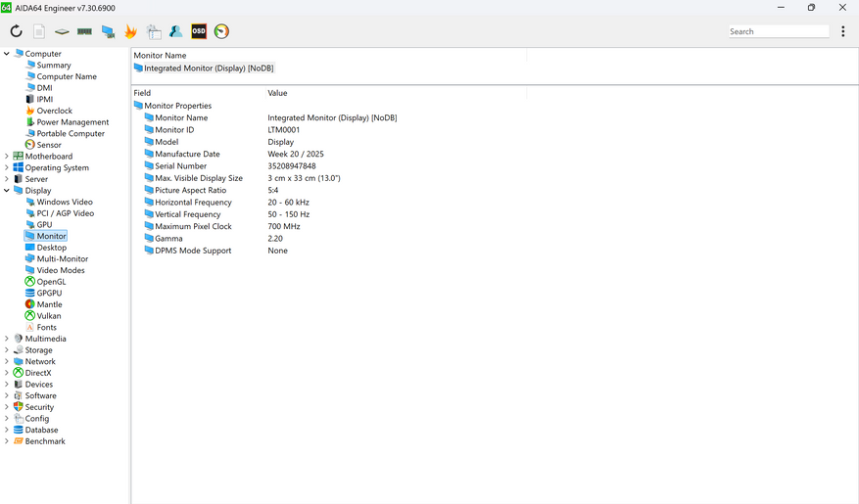
Task: Open the Sensor page
Action: [x=49, y=145]
